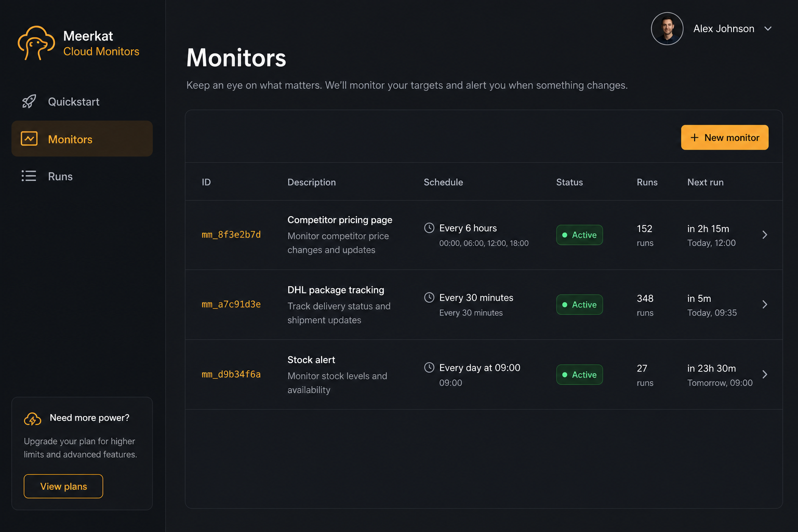Expand the Stock alert row chevron
This screenshot has width=798, height=532.
tap(765, 374)
